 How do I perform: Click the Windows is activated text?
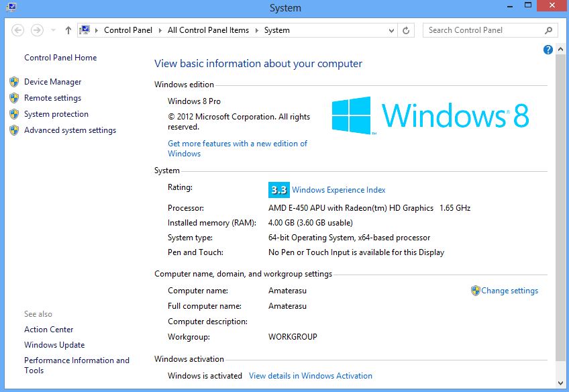coord(205,376)
